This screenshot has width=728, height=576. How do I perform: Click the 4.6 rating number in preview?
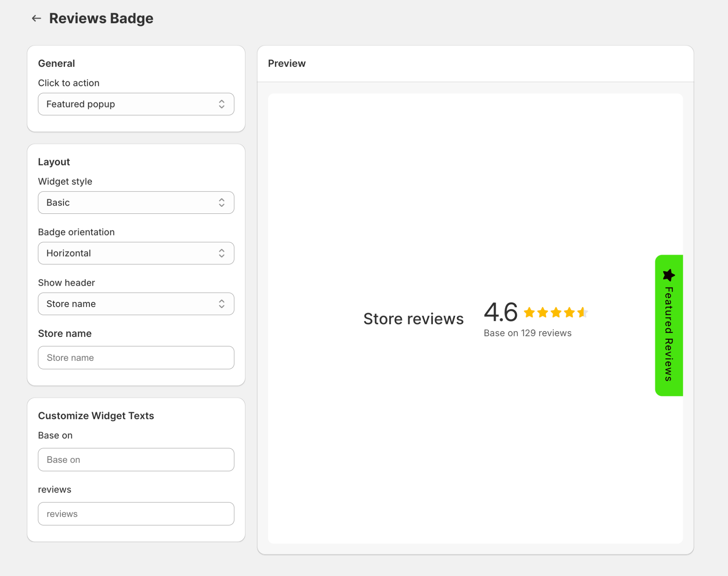(500, 312)
